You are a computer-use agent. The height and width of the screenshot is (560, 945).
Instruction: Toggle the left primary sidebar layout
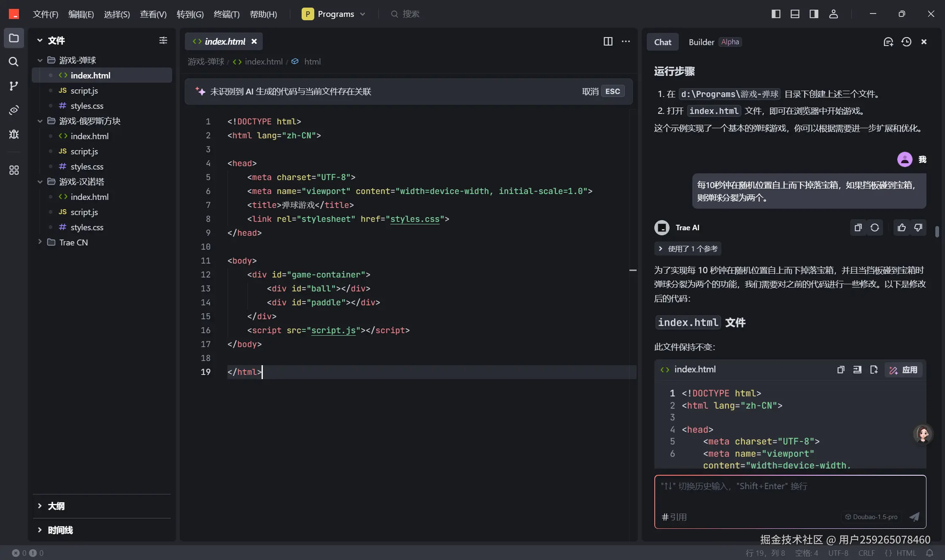[x=776, y=14]
